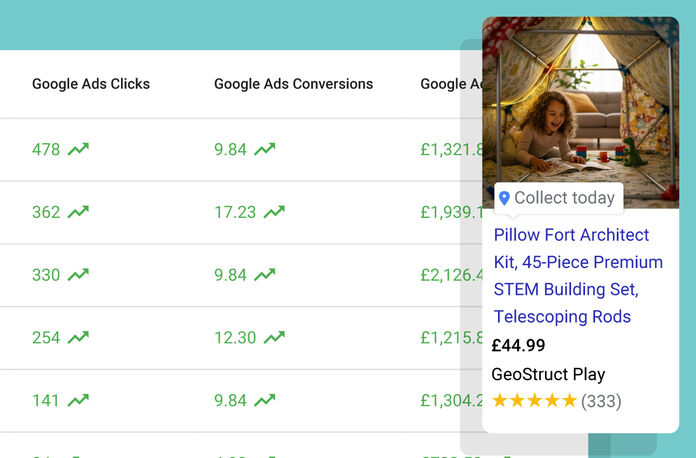This screenshot has height=458, width=696.
Task: Sort by Google Ads Conversions column header
Action: (293, 84)
